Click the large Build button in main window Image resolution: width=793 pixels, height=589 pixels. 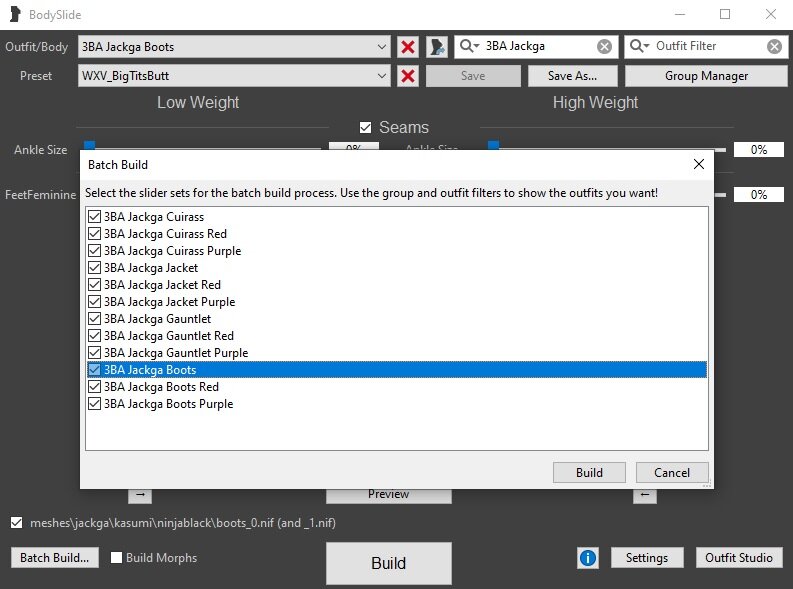pos(388,563)
